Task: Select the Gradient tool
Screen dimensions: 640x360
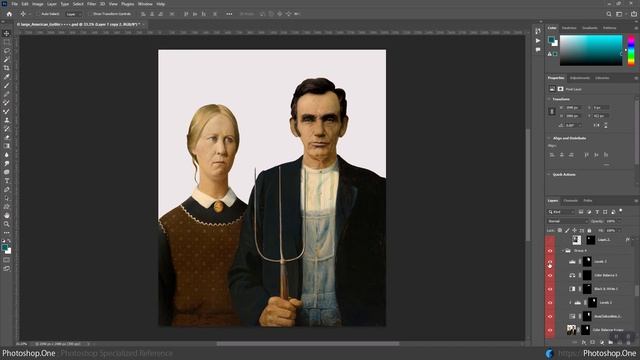Action: 7,146
